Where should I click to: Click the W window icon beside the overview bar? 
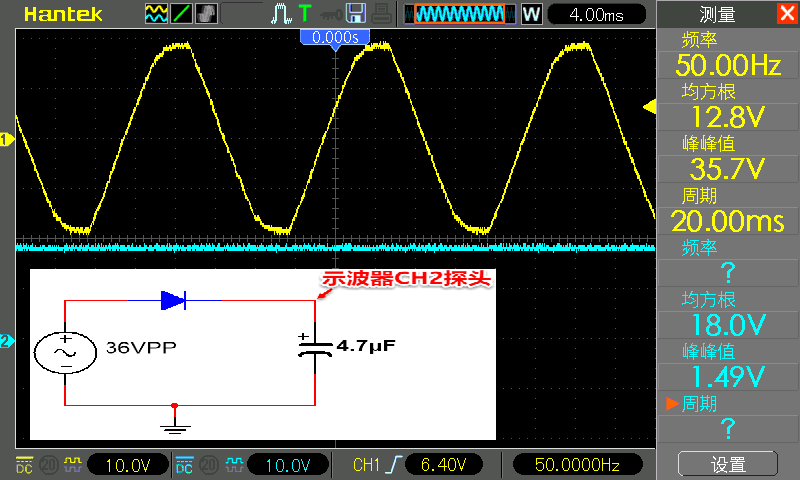[x=531, y=14]
